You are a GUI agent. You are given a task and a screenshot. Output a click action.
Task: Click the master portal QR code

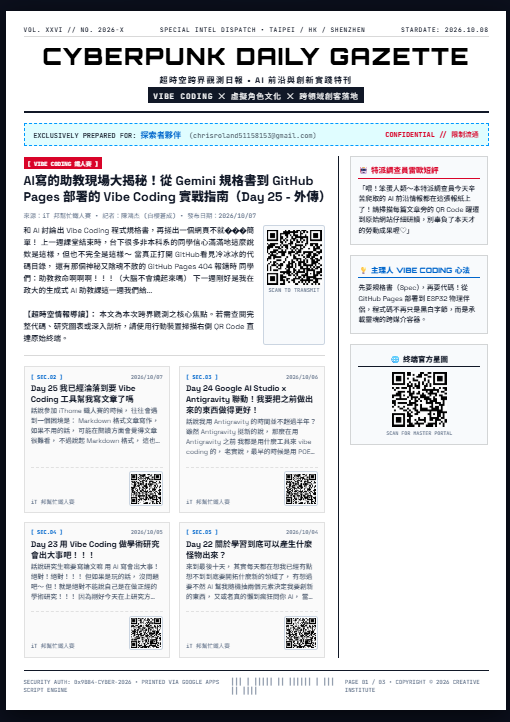(419, 400)
